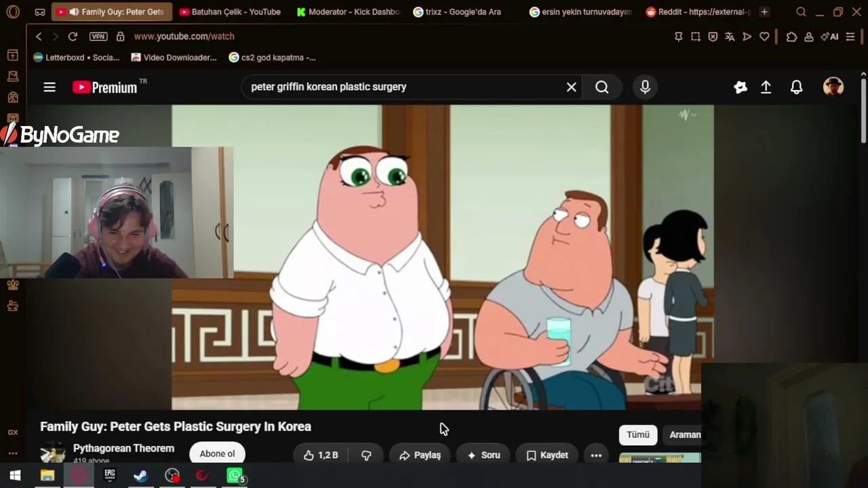Open the GX Corner gamepad icon
The image size is (868, 488).
pos(40,12)
